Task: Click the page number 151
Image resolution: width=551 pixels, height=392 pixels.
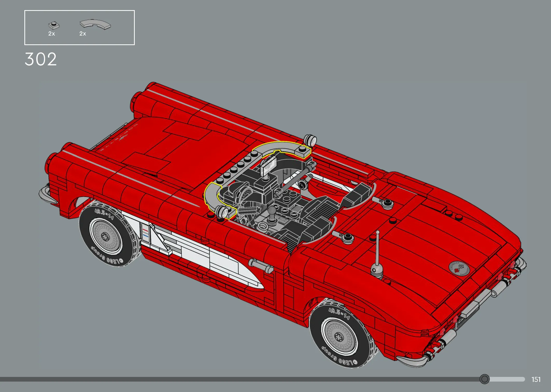Action: click(x=536, y=380)
